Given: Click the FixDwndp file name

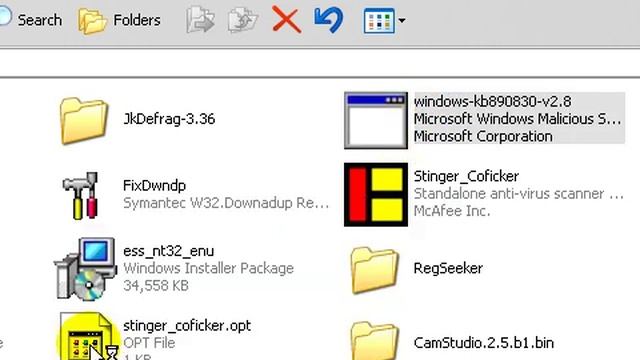Looking at the screenshot, I should tap(154, 186).
